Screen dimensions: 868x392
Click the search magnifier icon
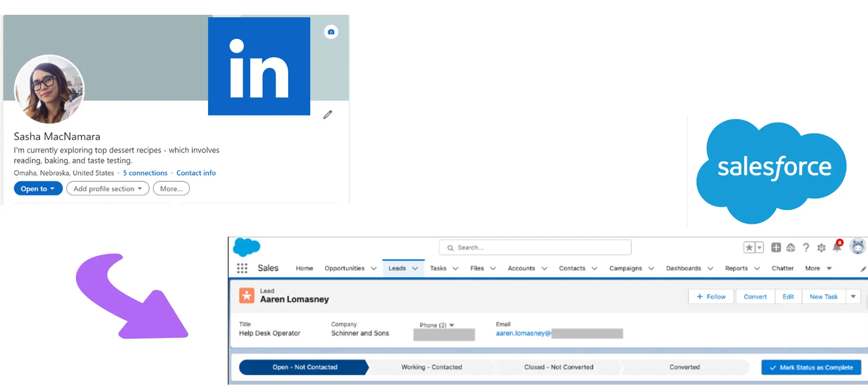pos(450,248)
